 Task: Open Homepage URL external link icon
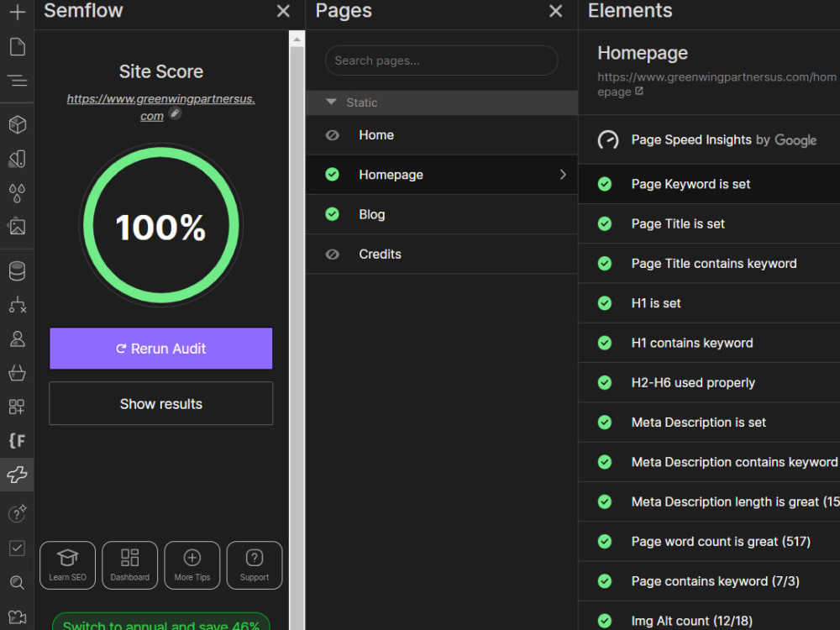coord(638,91)
